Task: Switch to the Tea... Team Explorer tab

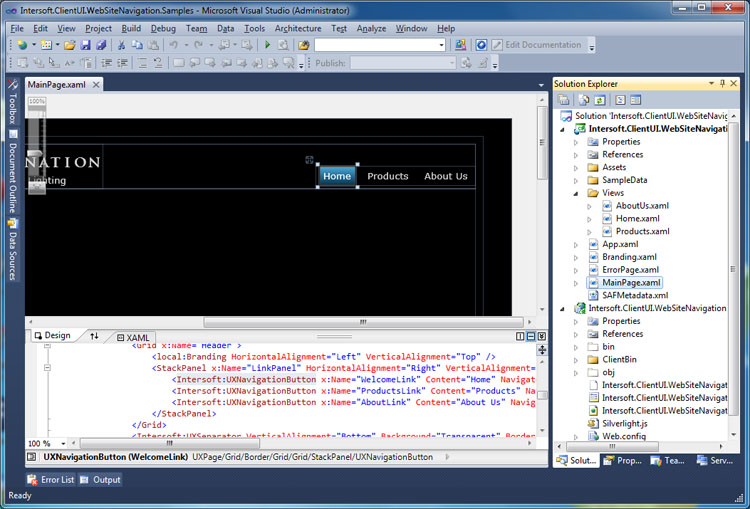Action: 669,461
